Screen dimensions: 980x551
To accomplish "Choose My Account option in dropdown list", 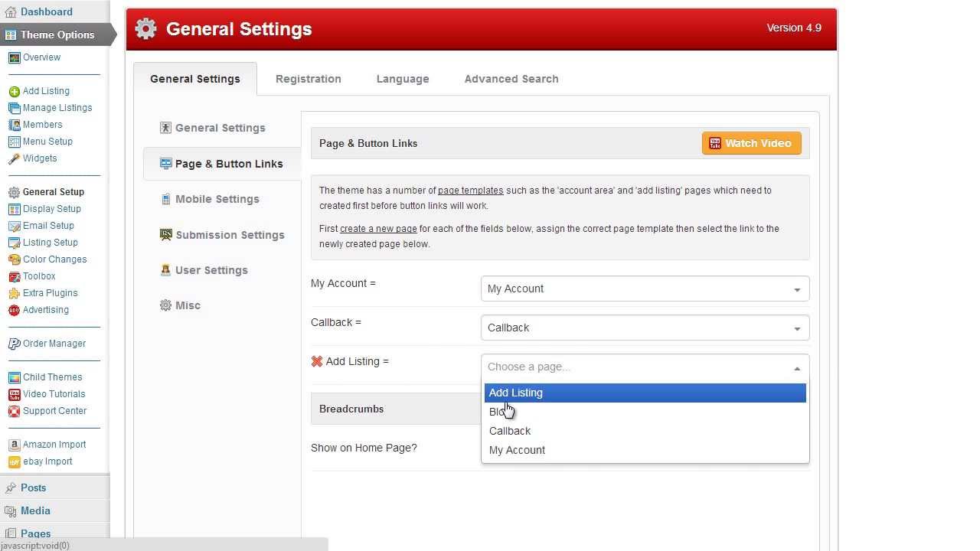I will click(x=645, y=450).
